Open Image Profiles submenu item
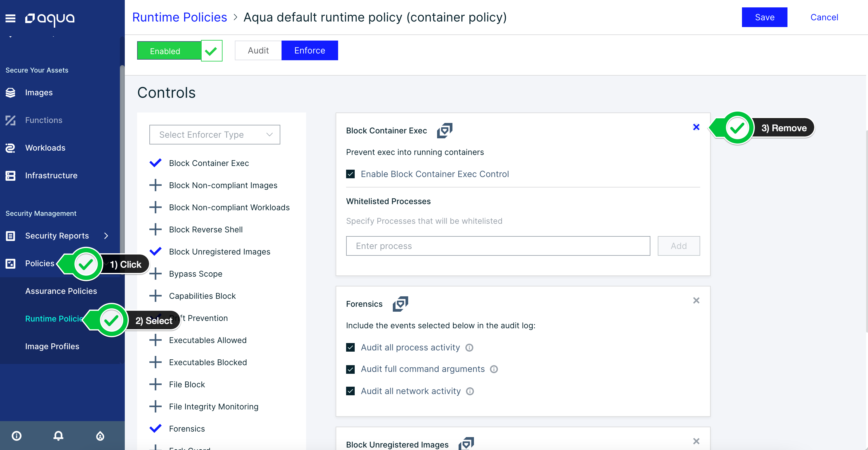This screenshot has height=450, width=868. pos(52,346)
